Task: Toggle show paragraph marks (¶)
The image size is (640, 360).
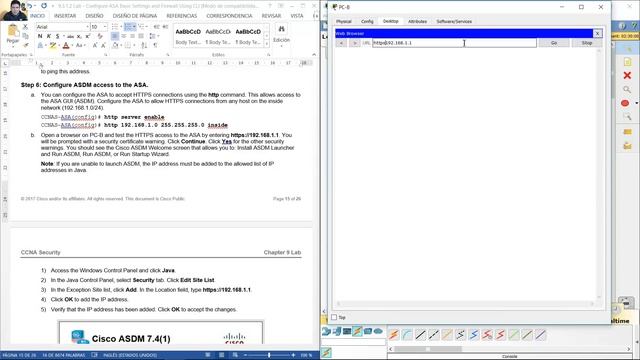Action: 156,46
